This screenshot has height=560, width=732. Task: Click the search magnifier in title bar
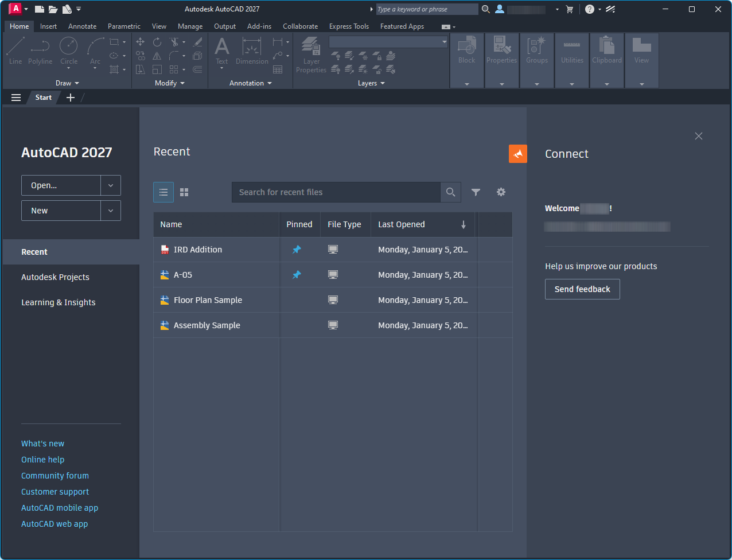[x=486, y=9]
